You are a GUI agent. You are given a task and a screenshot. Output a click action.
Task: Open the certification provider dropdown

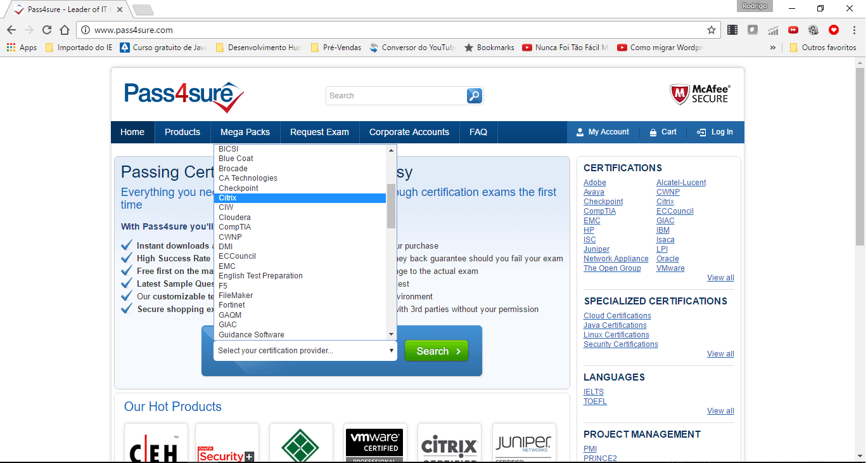[x=305, y=351]
